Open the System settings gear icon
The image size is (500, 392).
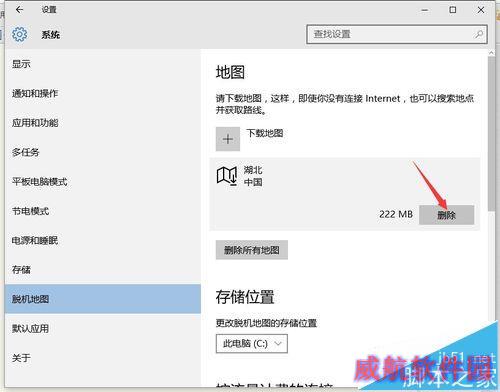click(x=20, y=34)
